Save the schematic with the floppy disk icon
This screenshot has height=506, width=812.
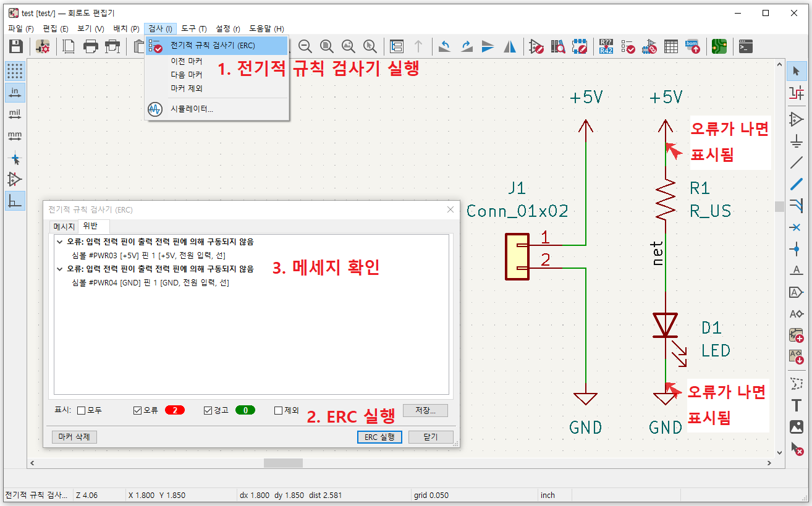(15, 46)
